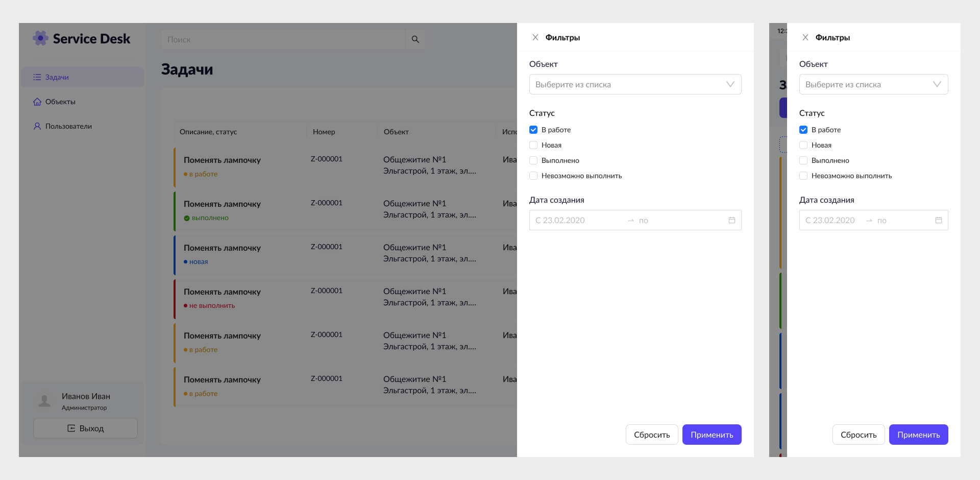Screen dimensions: 980x480
Task: Open calendar icon in mobile date field
Action: (938, 220)
